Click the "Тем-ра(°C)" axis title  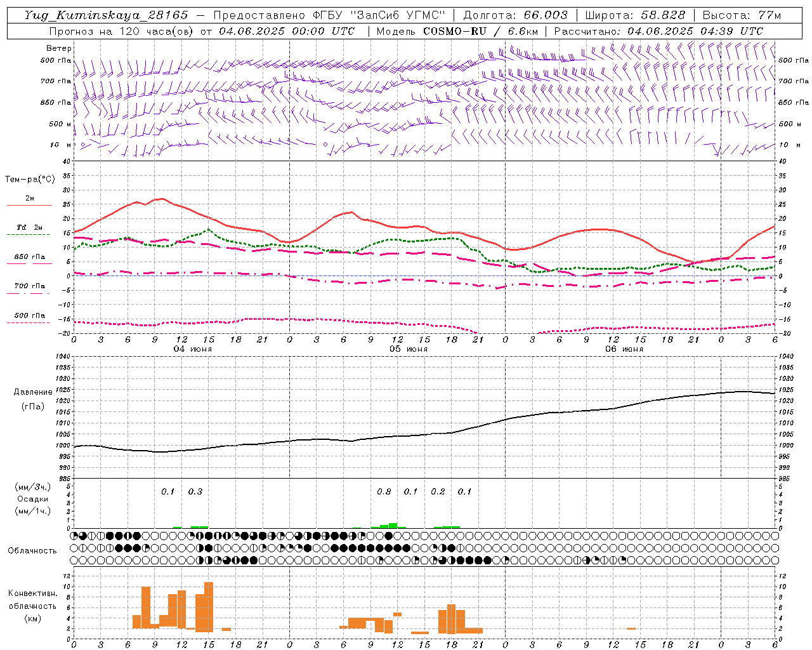click(x=30, y=180)
